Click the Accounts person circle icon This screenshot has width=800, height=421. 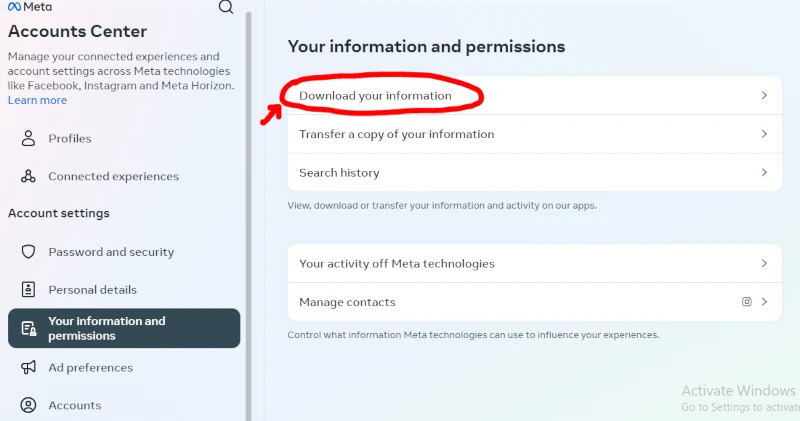pos(29,405)
